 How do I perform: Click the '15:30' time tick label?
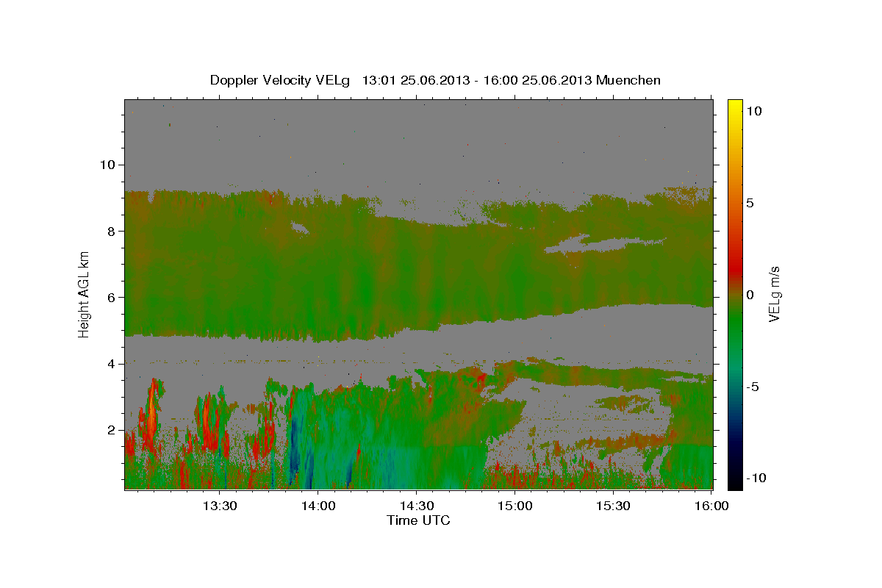(x=614, y=506)
